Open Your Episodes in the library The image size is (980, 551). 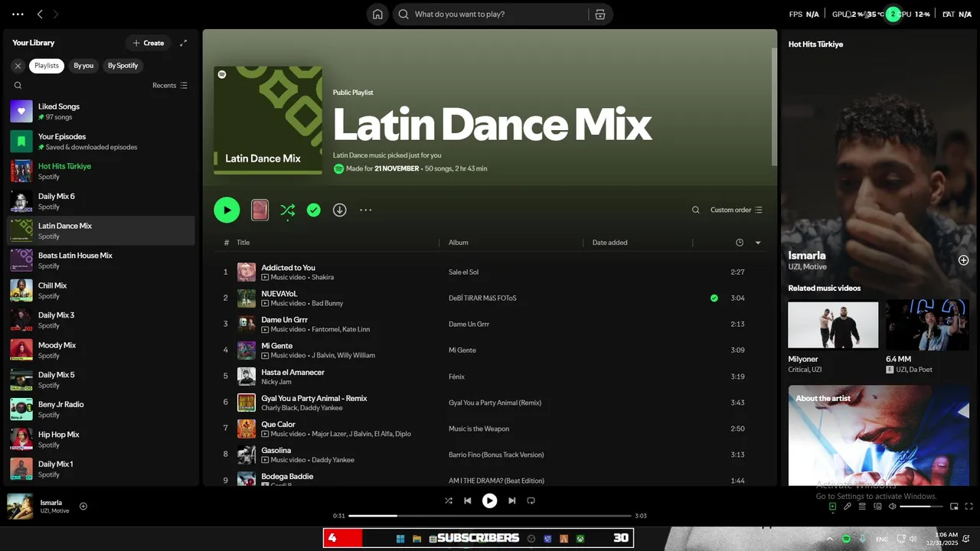pos(100,142)
